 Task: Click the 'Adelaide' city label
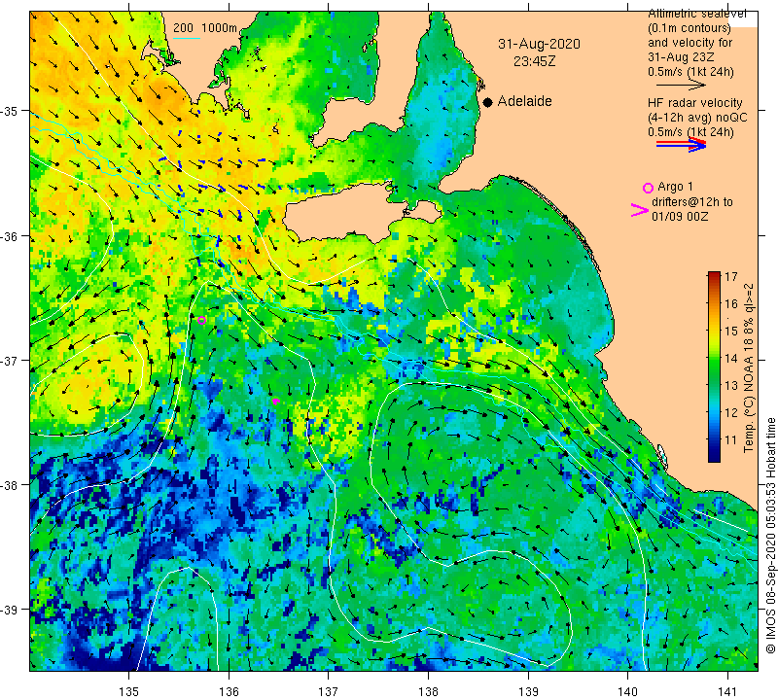tap(524, 101)
